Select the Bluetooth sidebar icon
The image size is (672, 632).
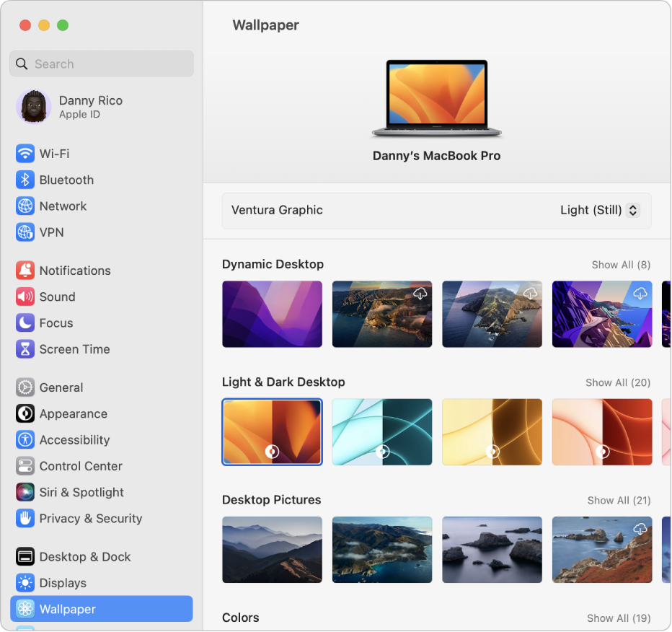(x=25, y=180)
